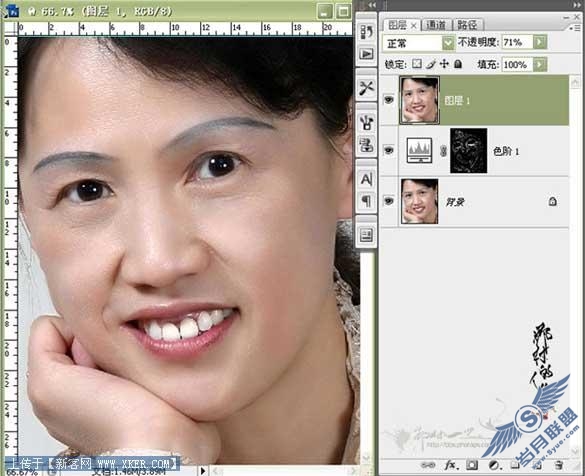Add a layer mask

coord(472,465)
